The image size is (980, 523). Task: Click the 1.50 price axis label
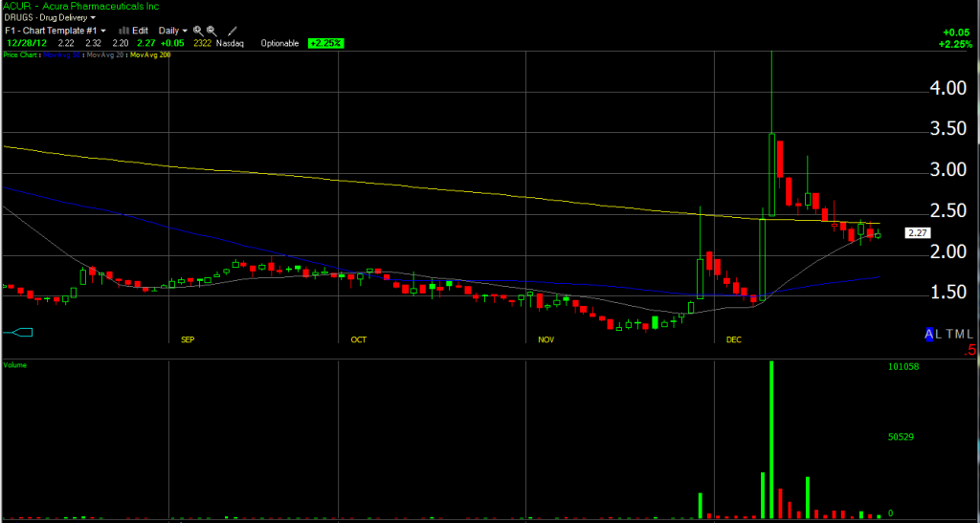point(947,294)
